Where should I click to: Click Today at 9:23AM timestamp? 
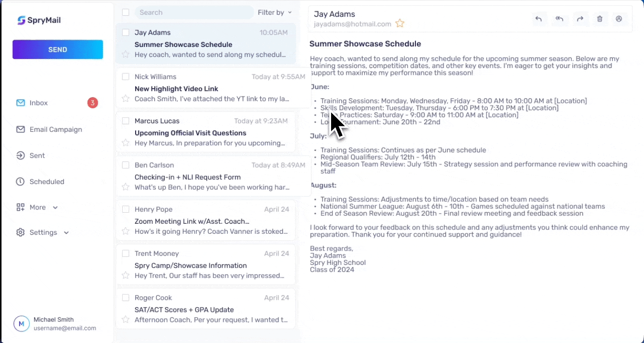tap(261, 121)
